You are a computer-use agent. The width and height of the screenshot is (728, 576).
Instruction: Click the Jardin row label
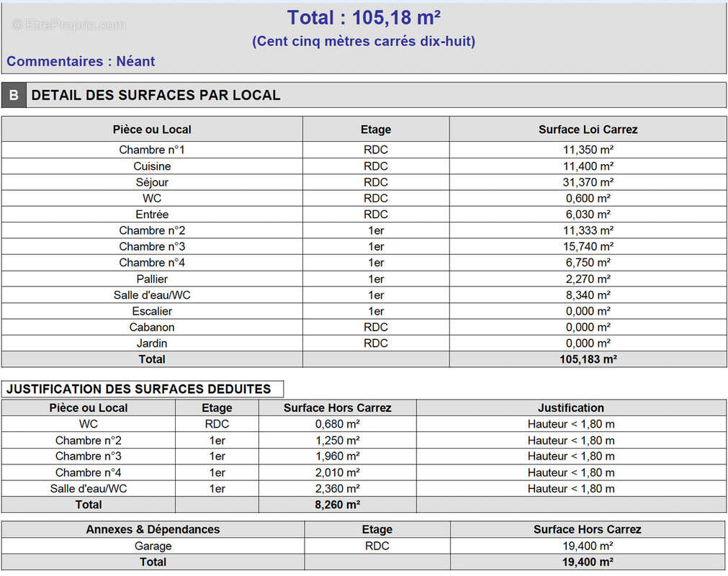tap(152, 343)
